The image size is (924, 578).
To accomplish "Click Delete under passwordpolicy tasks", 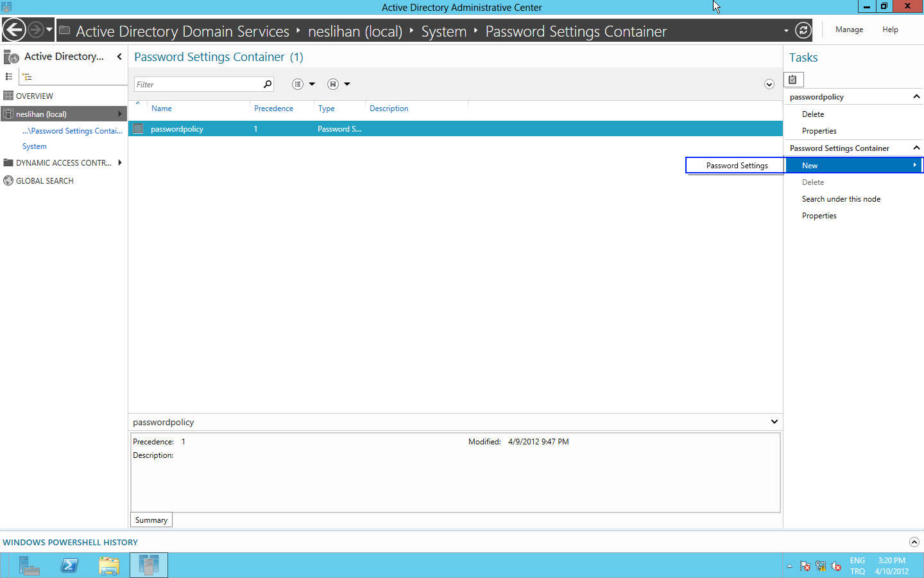I will tap(813, 114).
